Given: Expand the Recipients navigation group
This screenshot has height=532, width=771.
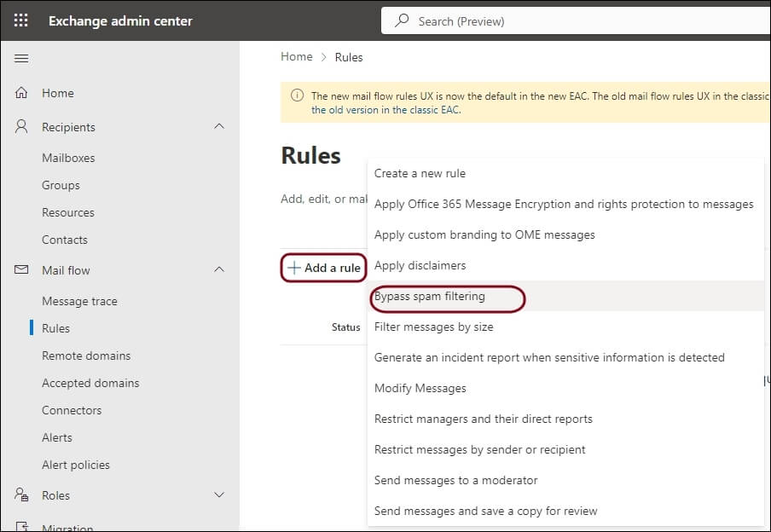Looking at the screenshot, I should point(68,127).
